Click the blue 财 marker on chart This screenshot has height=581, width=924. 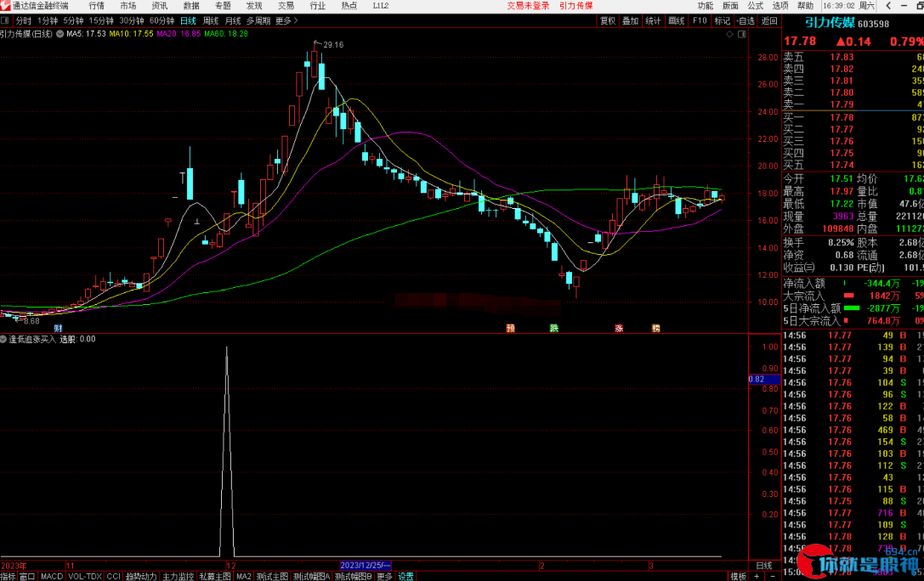point(58,328)
